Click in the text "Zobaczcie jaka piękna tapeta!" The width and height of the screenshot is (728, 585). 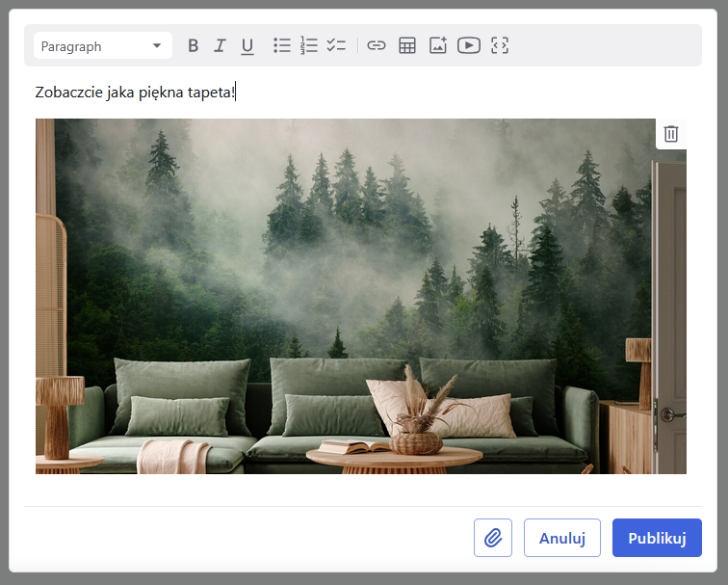tap(135, 93)
